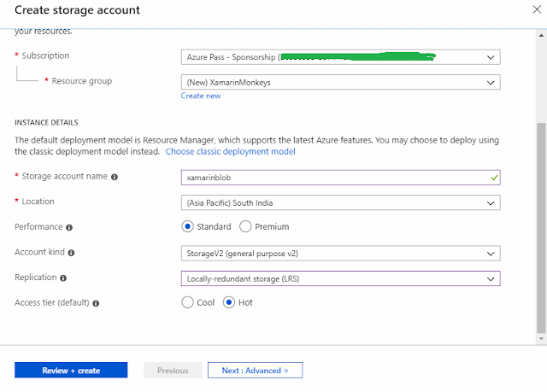547x392 pixels.
Task: Click the green validation checkmark in name field
Action: click(494, 178)
